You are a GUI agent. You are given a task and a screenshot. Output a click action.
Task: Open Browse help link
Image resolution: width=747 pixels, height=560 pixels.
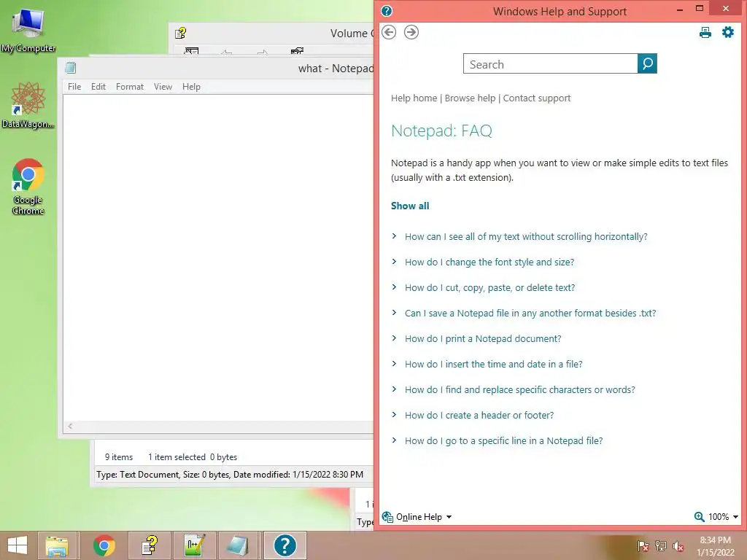471,98
